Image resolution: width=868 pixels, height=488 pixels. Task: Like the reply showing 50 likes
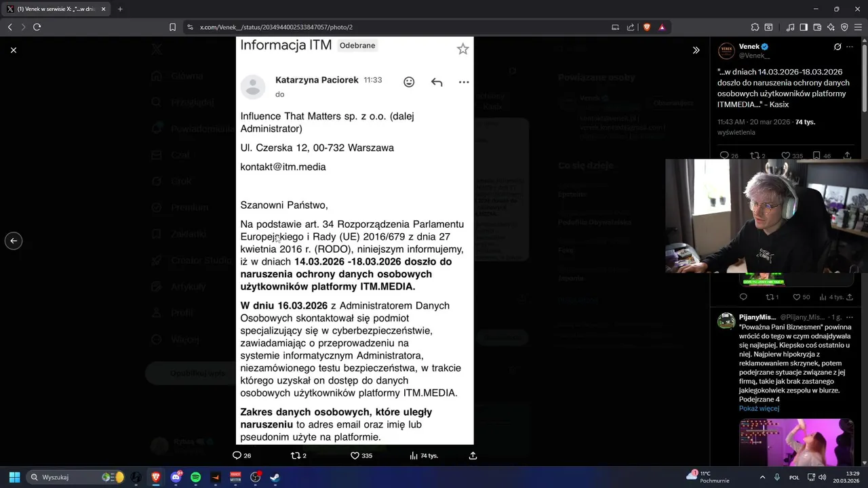[x=801, y=297]
